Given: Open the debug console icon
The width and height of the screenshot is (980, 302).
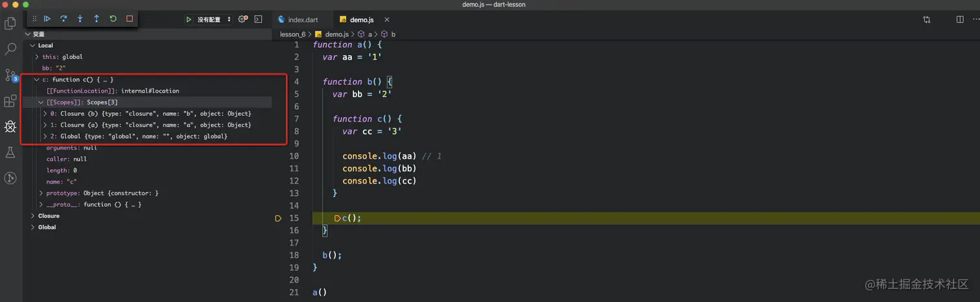Looking at the screenshot, I should tap(258, 19).
